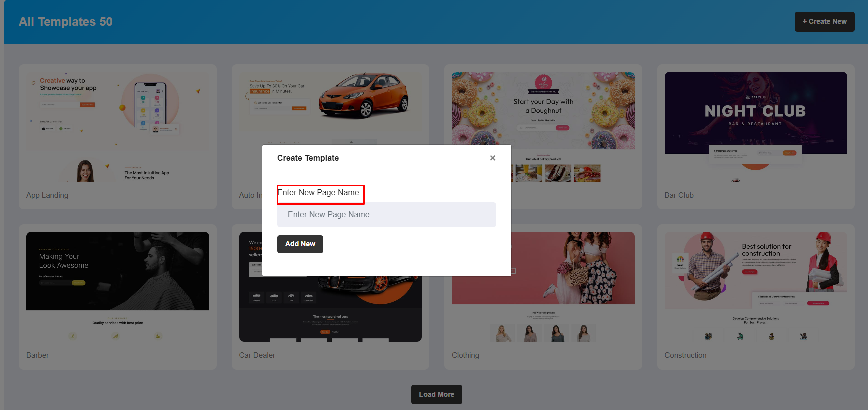Click the Add New button
The width and height of the screenshot is (868, 410).
[300, 244]
